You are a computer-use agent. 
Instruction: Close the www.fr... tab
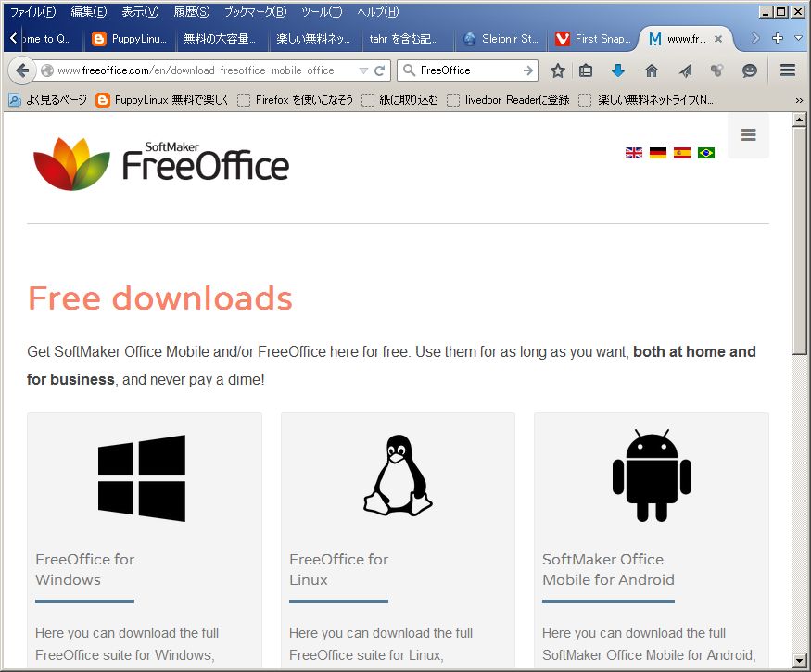point(718,39)
